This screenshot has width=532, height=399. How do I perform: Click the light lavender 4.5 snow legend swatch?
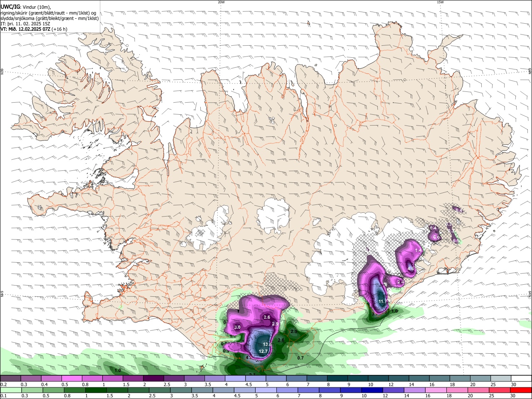tap(256, 379)
